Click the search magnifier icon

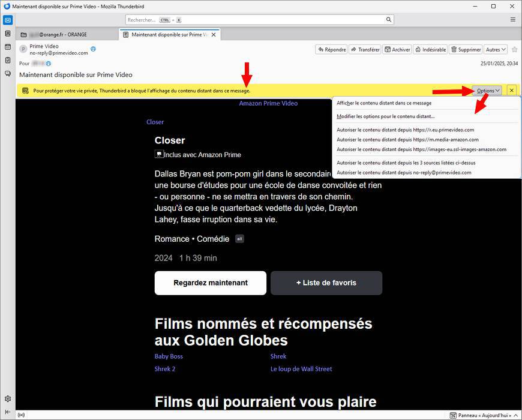click(x=389, y=20)
